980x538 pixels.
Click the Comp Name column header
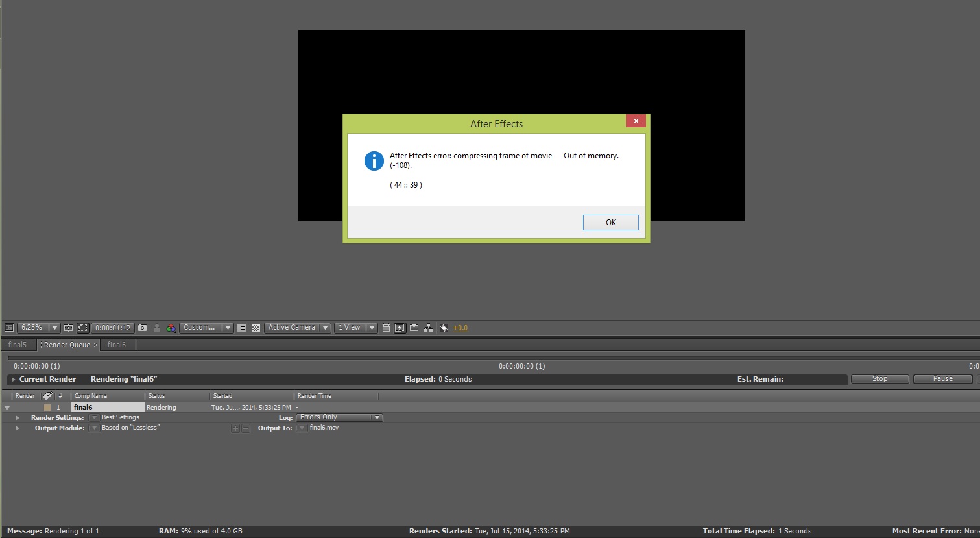tap(91, 396)
